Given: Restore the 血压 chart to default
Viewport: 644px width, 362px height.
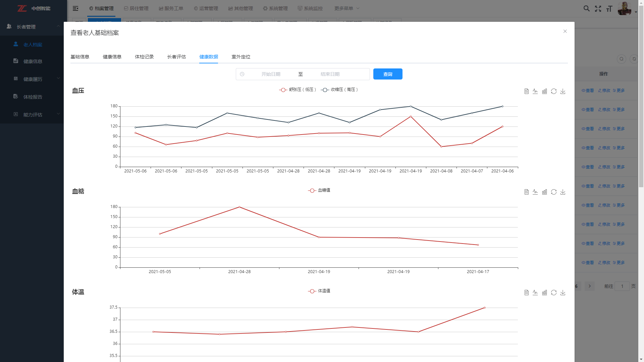Looking at the screenshot, I should coord(554,91).
